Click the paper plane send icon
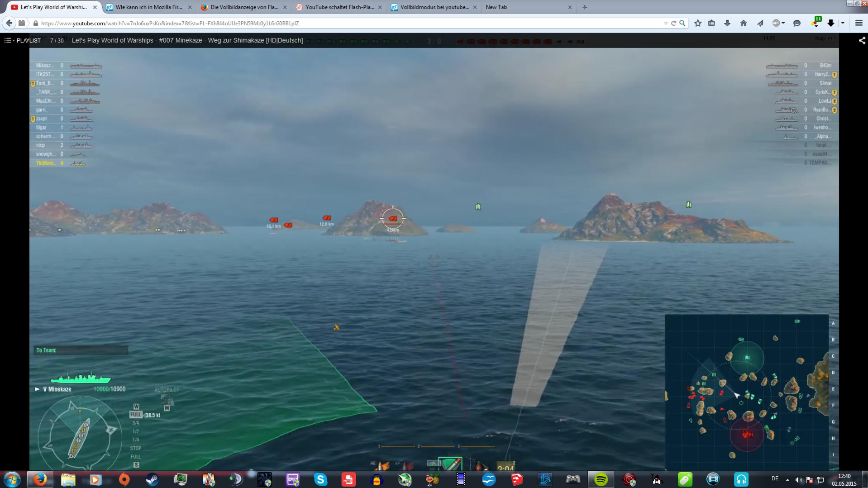Viewport: 868px width, 488px height. pos(760,23)
